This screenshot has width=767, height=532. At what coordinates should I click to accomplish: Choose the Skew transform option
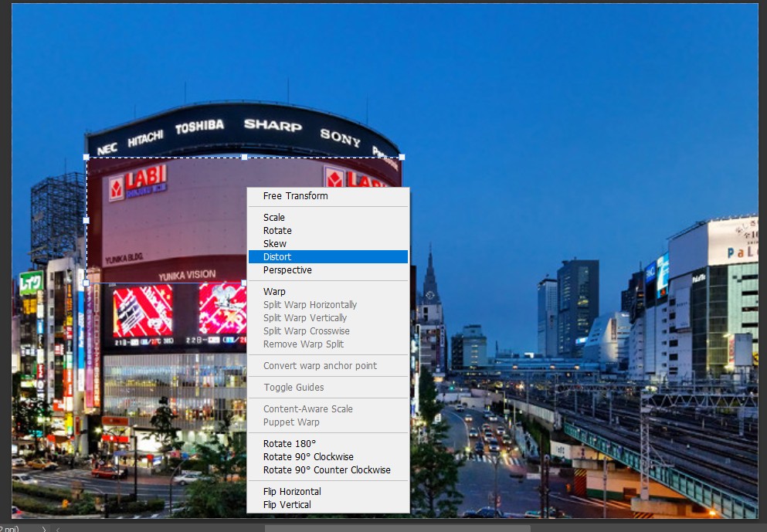point(328,243)
